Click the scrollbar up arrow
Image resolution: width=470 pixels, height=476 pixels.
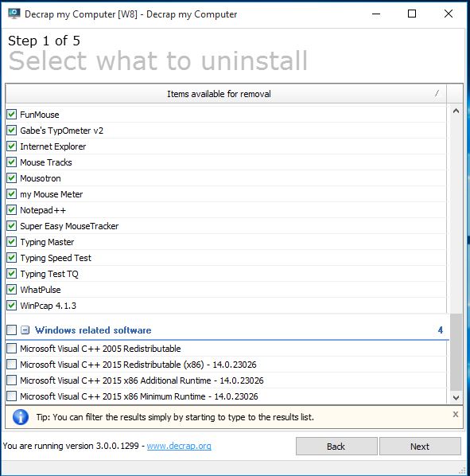(456, 111)
